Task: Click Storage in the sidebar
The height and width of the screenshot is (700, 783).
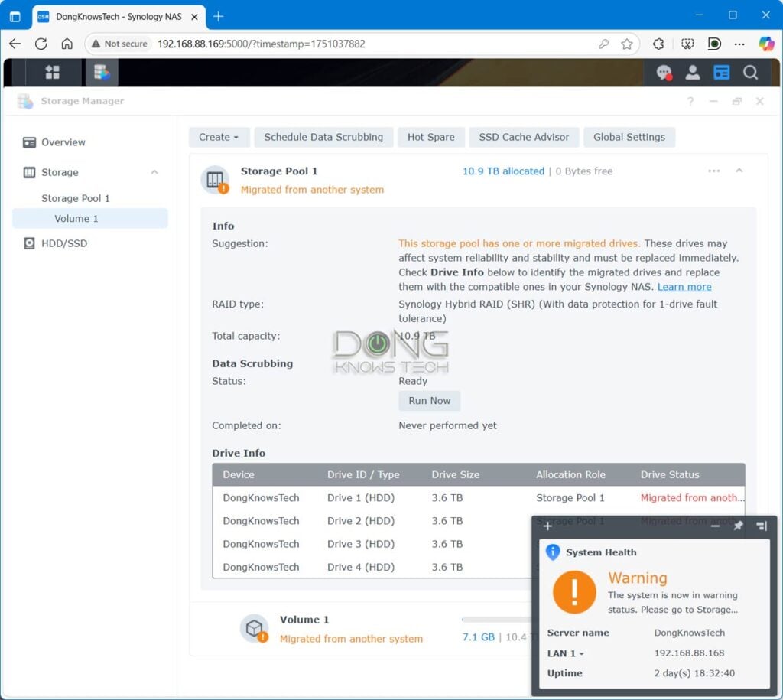Action: click(60, 172)
